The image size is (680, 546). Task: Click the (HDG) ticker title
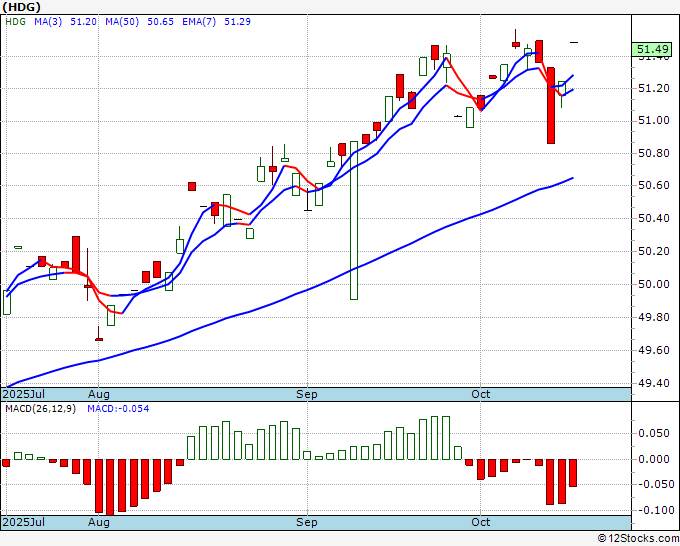tap(21, 7)
